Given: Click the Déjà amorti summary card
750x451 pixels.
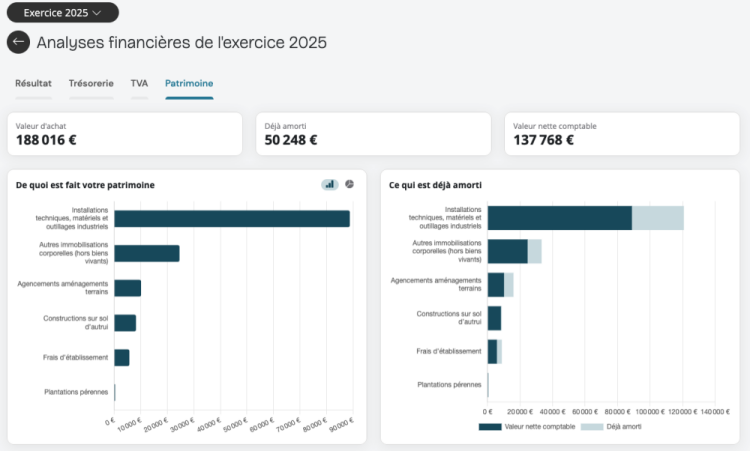Looking at the screenshot, I should [374, 134].
